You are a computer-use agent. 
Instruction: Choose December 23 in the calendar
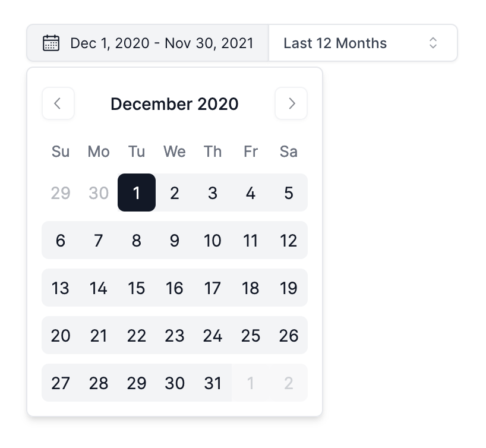pyautogui.click(x=175, y=336)
